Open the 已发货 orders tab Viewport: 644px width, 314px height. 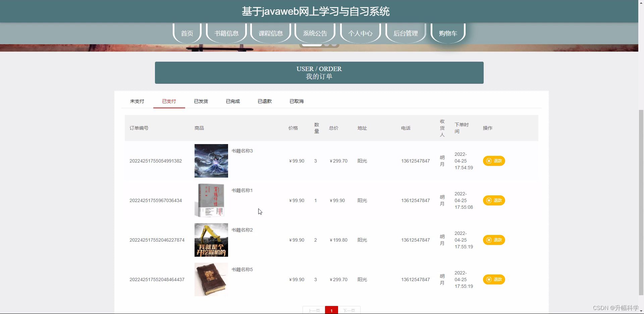pos(201,101)
